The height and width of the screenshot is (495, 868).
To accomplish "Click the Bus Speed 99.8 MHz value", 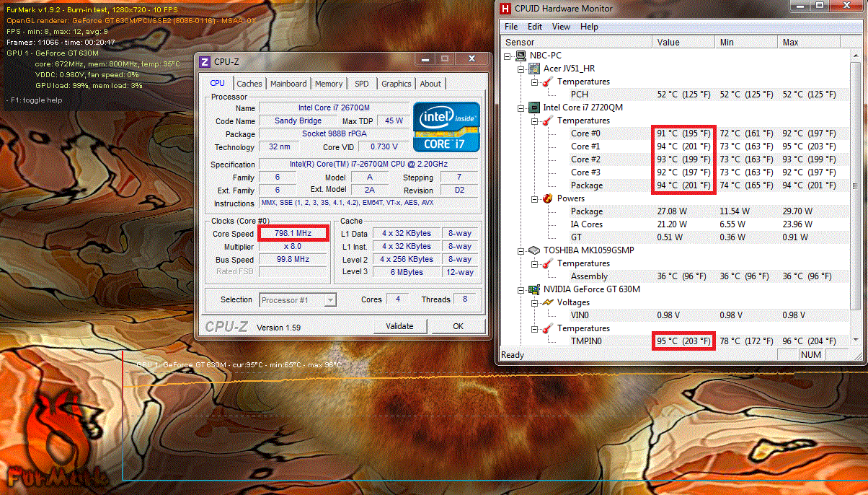I will pos(293,260).
